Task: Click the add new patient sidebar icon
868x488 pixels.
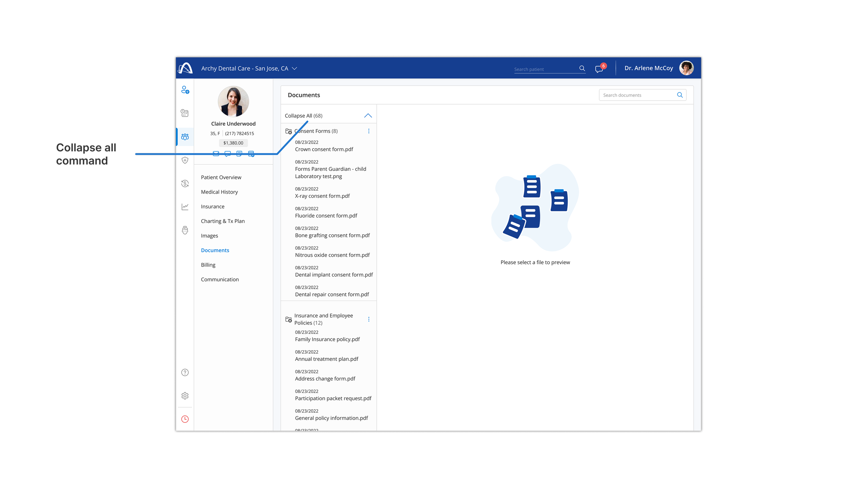Action: pos(185,90)
